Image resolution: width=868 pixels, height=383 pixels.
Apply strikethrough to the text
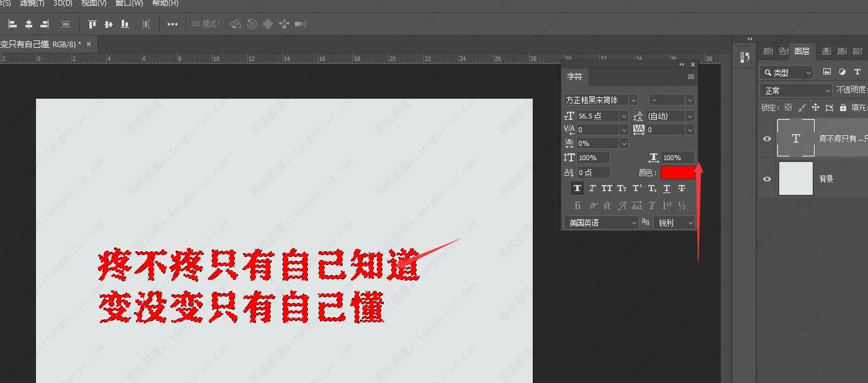(682, 189)
